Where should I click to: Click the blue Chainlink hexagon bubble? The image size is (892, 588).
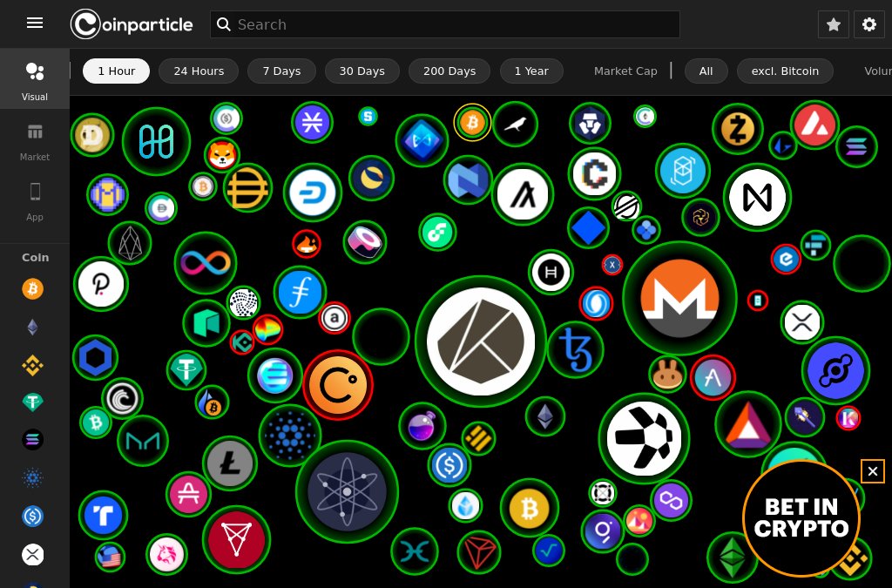(95, 358)
